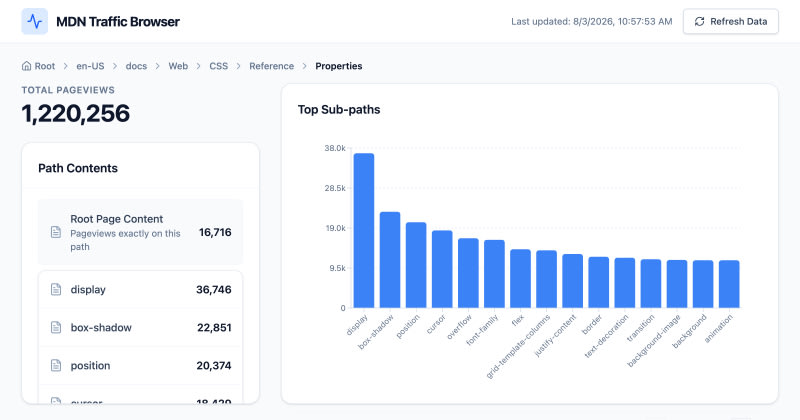Jump to the CSS breadcrumb
This screenshot has width=800, height=420.
(x=218, y=66)
